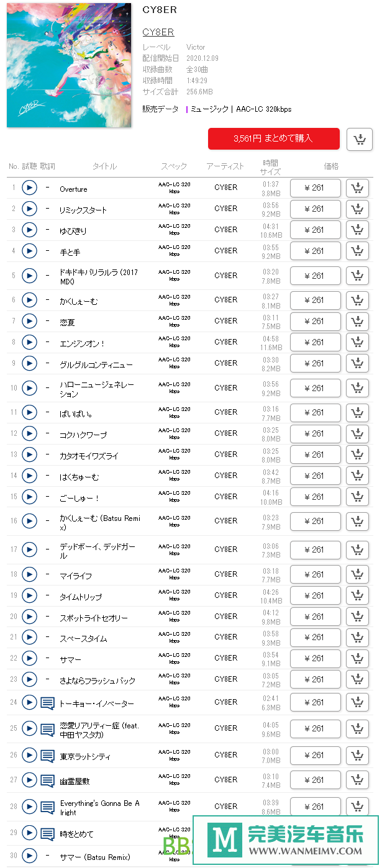This screenshot has height=868, width=382.
Task: Play the preview for Overture
Action: [x=29, y=188]
